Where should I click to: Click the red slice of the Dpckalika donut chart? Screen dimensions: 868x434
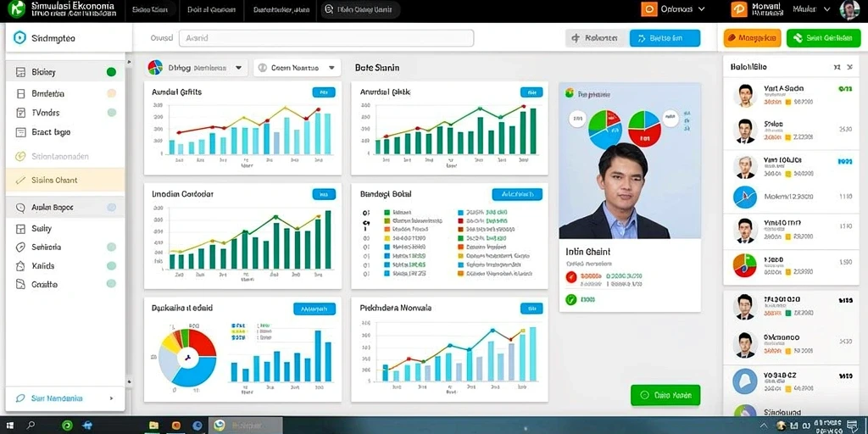(202, 343)
